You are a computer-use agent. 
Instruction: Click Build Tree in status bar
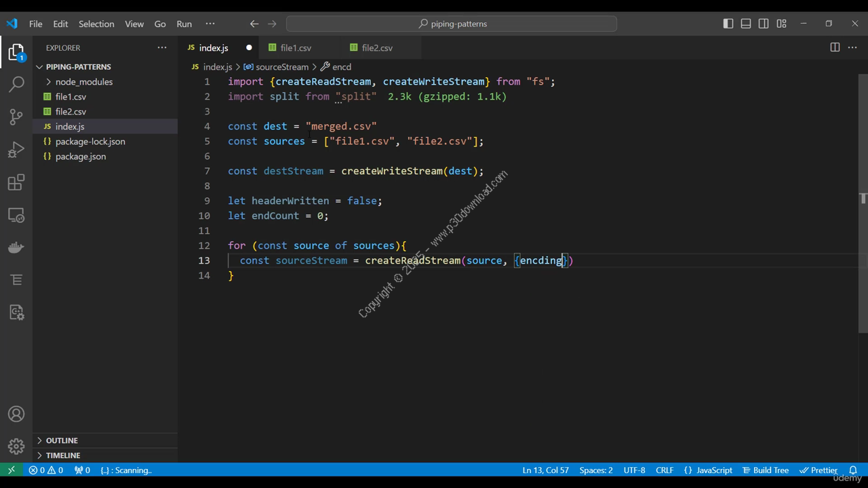766,470
